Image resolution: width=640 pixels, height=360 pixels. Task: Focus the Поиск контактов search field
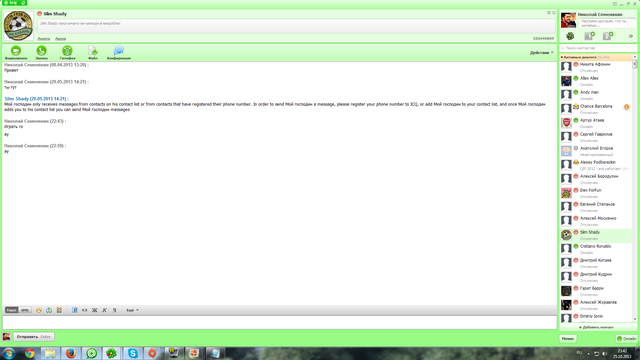tap(598, 48)
